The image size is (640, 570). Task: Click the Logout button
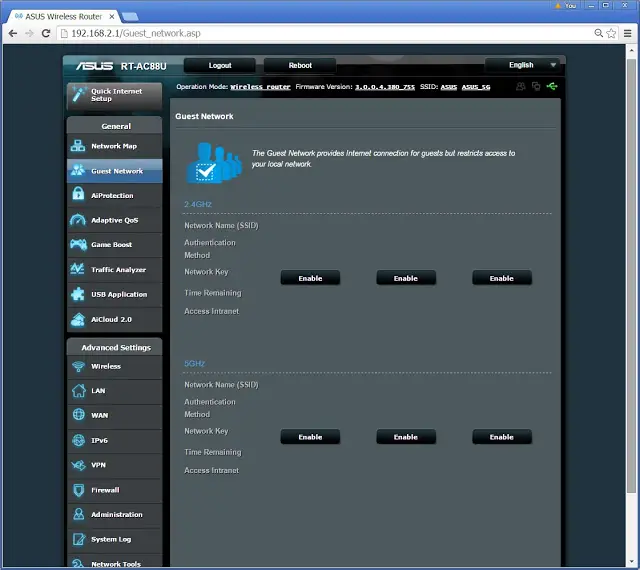[x=220, y=65]
